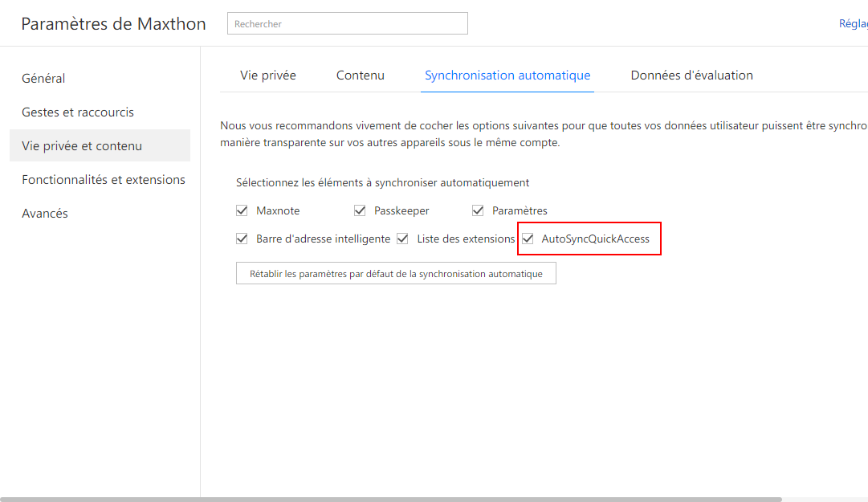Click the partially visible Réglages link

(853, 24)
